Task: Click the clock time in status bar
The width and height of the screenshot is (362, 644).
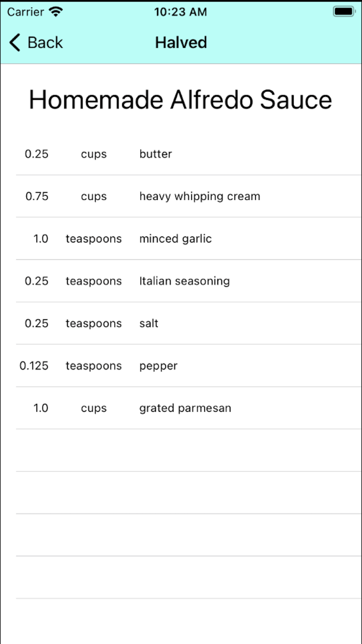Action: pyautogui.click(x=180, y=11)
